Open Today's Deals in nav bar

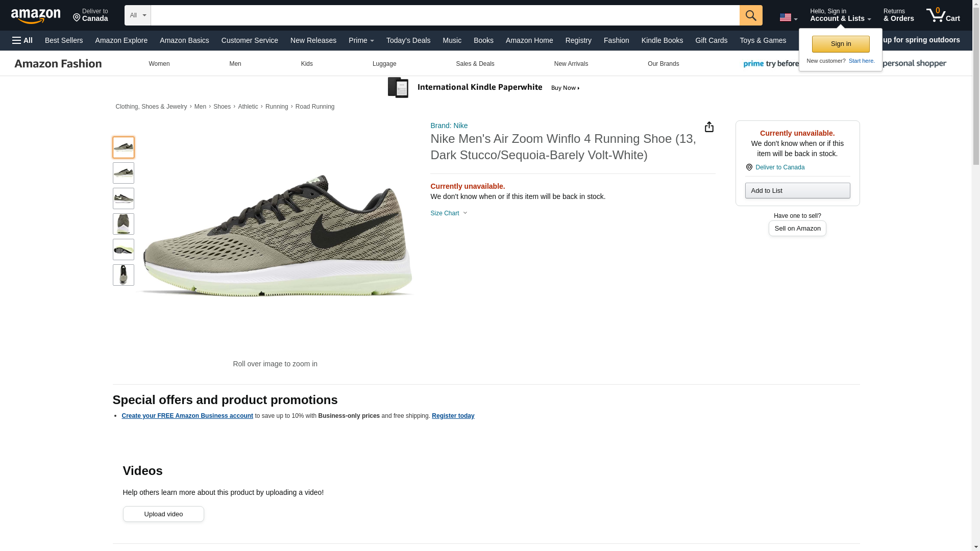click(408, 40)
